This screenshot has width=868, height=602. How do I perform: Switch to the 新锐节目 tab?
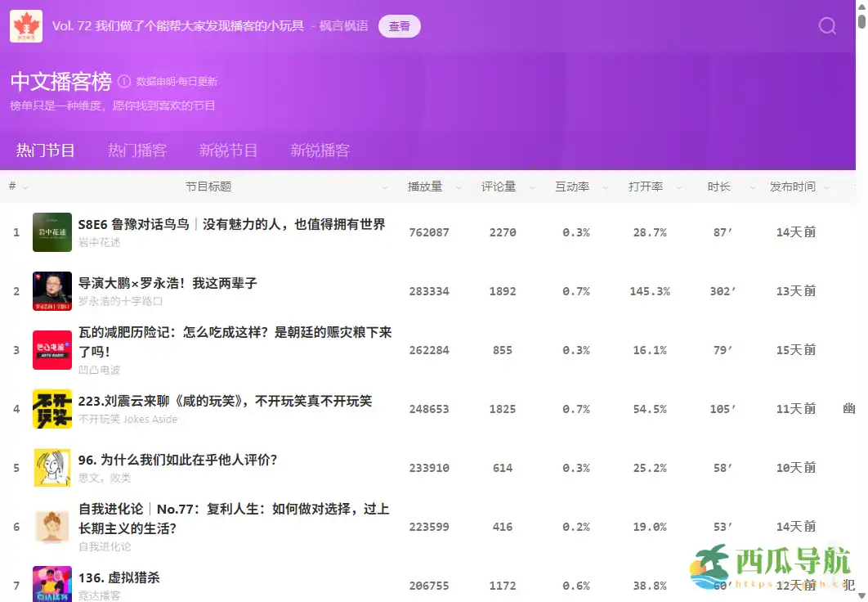[229, 150]
